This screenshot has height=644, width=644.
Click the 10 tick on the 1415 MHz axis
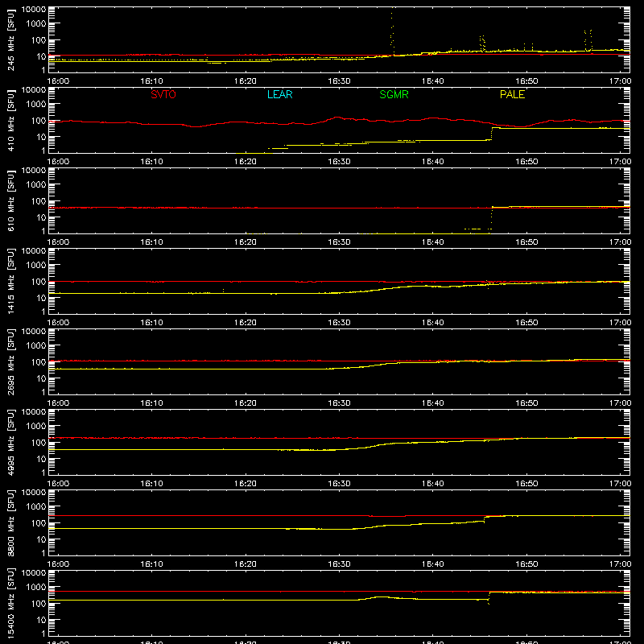[x=41, y=298]
